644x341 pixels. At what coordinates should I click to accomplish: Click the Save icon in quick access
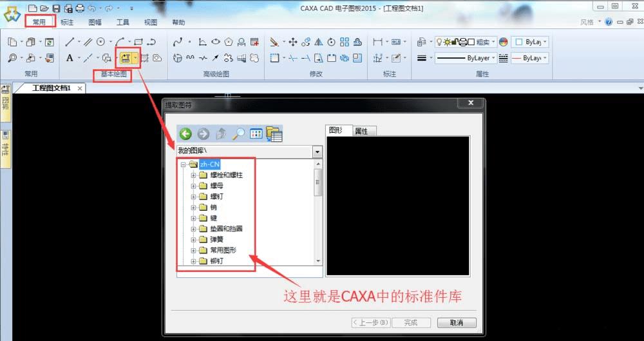point(56,8)
